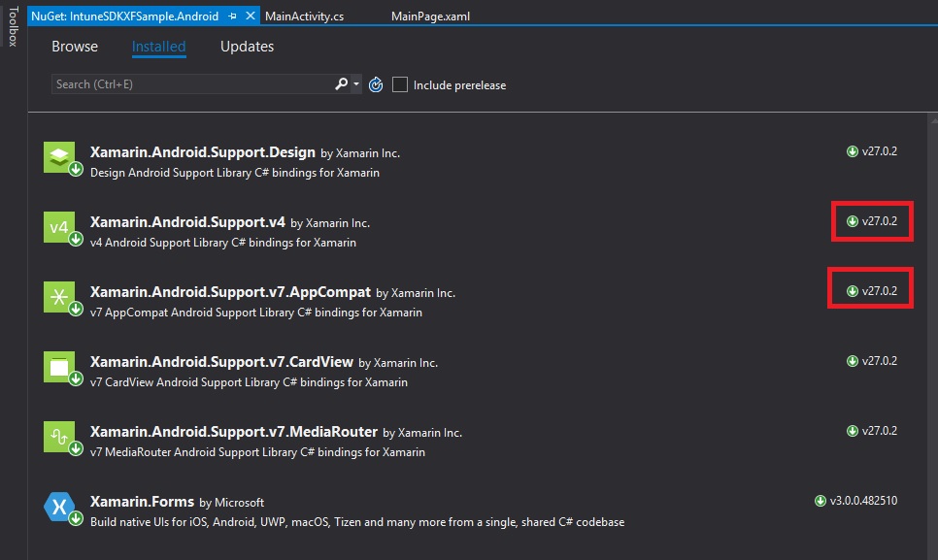Click installed-version arrow icon for v7.CardView

coord(853,361)
